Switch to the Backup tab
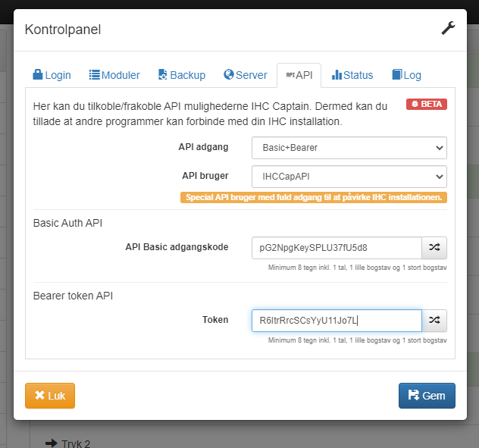This screenshot has width=479, height=448. tap(182, 75)
